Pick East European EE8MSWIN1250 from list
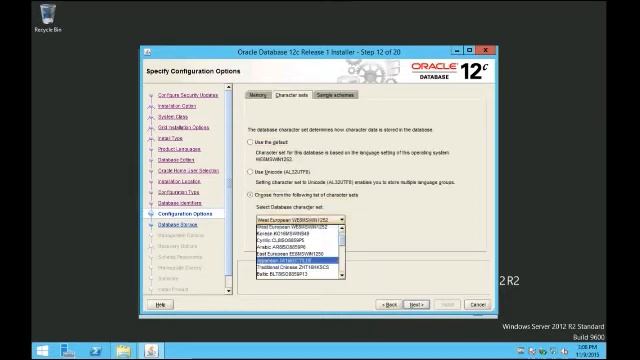Image resolution: width=640 pixels, height=360 pixels. click(297, 254)
